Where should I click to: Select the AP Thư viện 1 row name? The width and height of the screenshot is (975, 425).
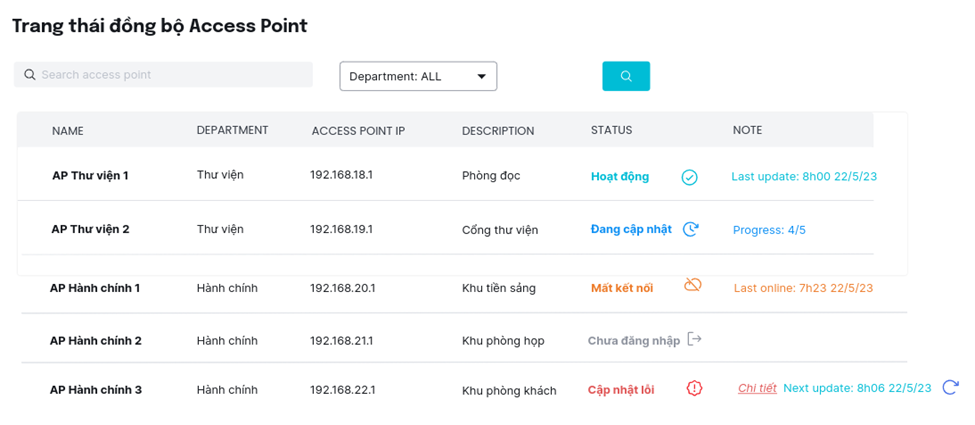click(x=90, y=175)
